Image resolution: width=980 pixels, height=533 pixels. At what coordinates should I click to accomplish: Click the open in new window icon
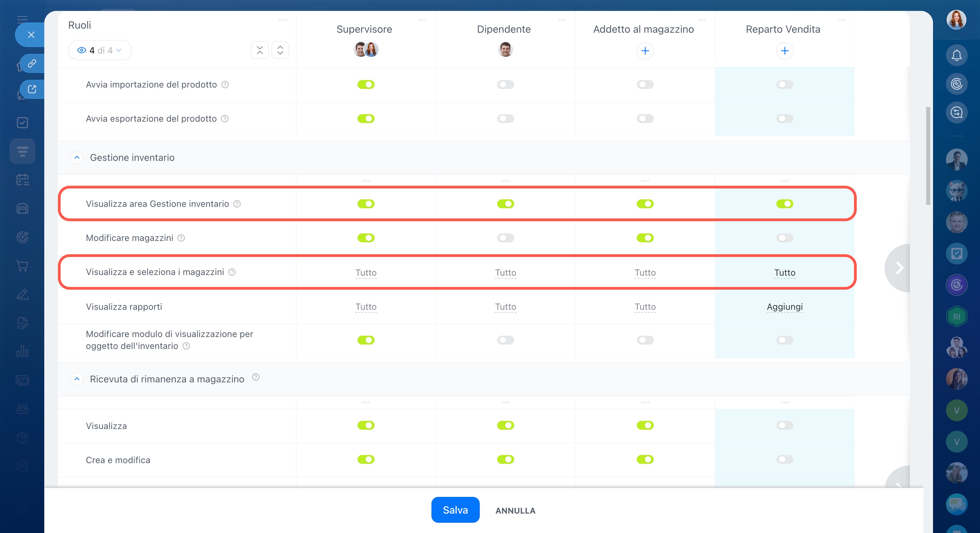tap(32, 90)
